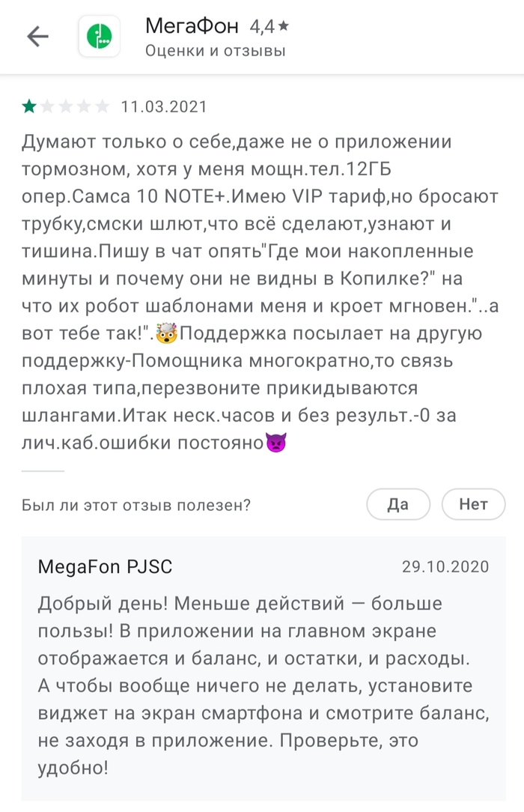Click the "Оценки и отзывы" subtitle

[x=216, y=51]
